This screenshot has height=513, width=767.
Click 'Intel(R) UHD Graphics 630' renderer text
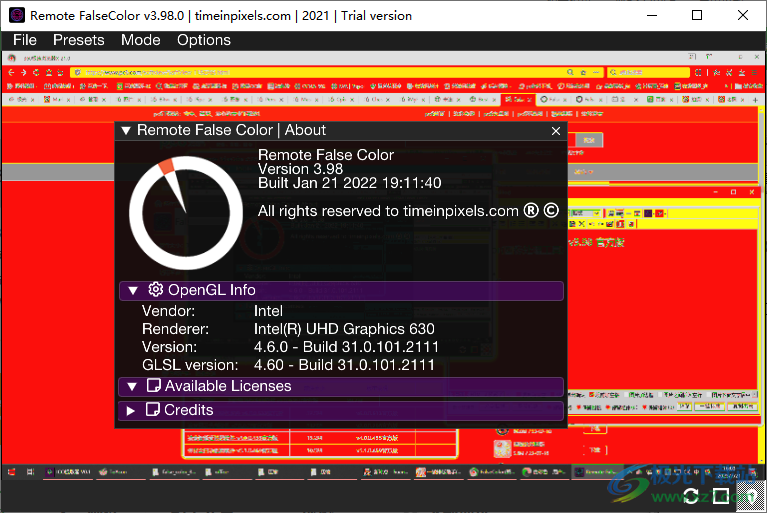[344, 329]
